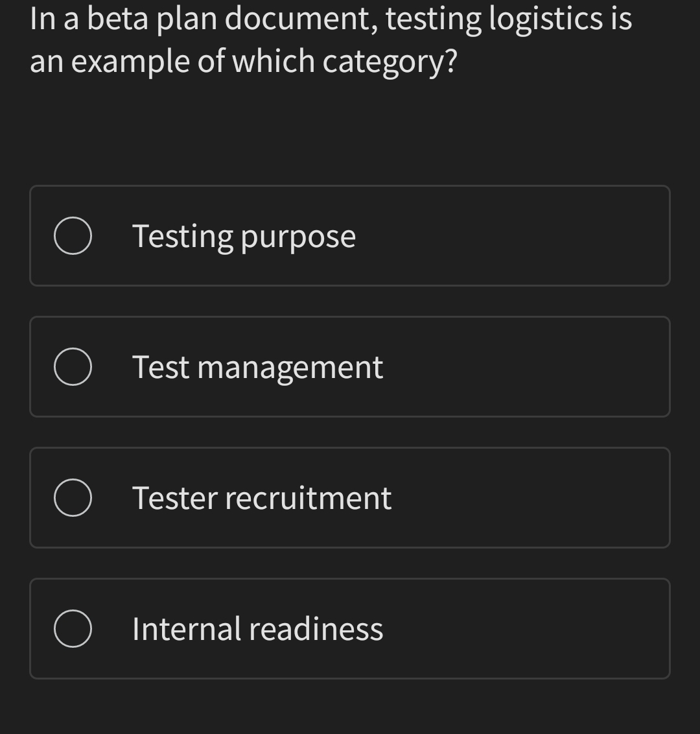The height and width of the screenshot is (734, 700).
Task: Mark Testing purpose as your answer
Action: coord(244,236)
